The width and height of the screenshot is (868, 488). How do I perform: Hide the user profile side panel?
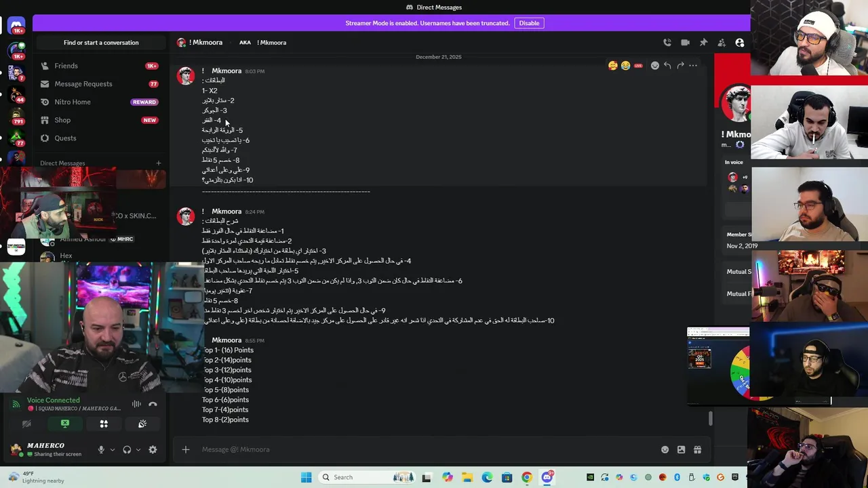click(740, 43)
